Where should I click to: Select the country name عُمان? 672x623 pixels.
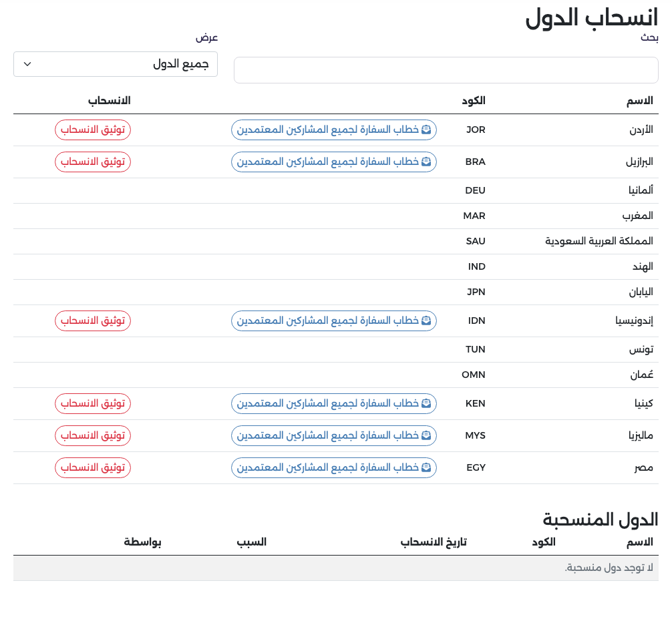click(x=641, y=375)
